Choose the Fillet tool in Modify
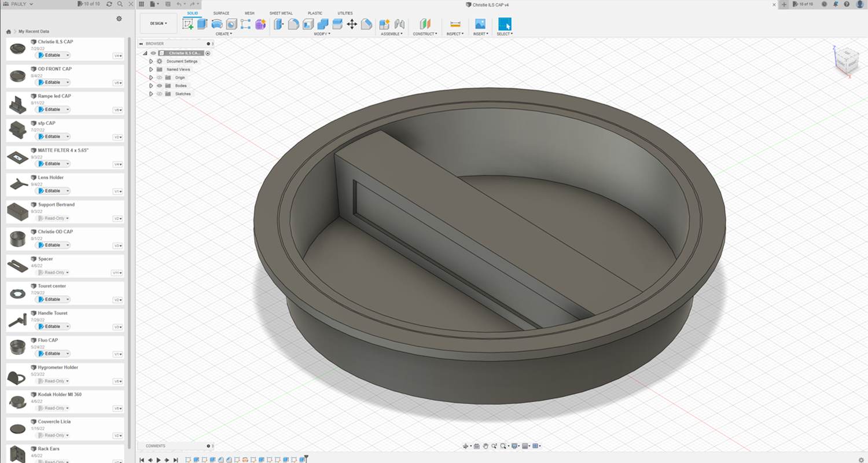Viewport: 868px width, 463px height. point(294,24)
